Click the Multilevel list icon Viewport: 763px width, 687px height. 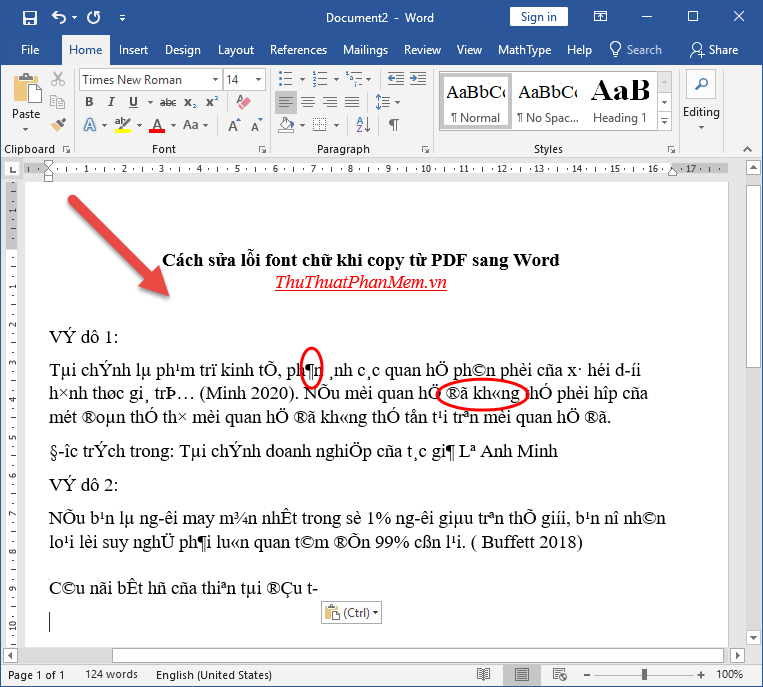(x=354, y=78)
